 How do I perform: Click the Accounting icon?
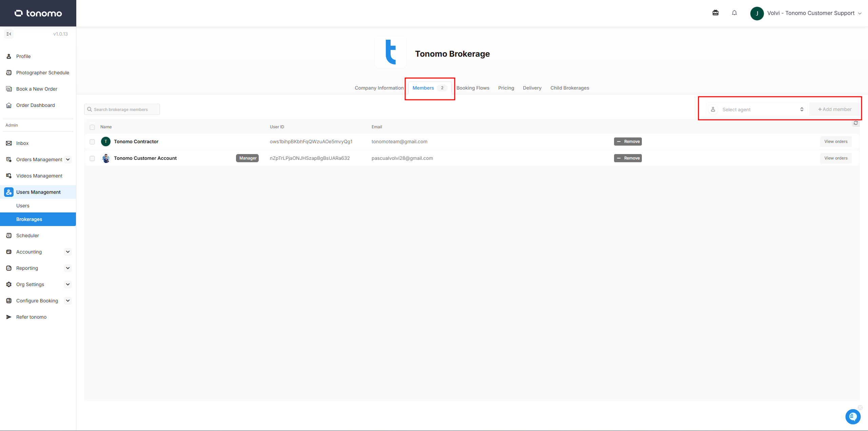click(9, 252)
